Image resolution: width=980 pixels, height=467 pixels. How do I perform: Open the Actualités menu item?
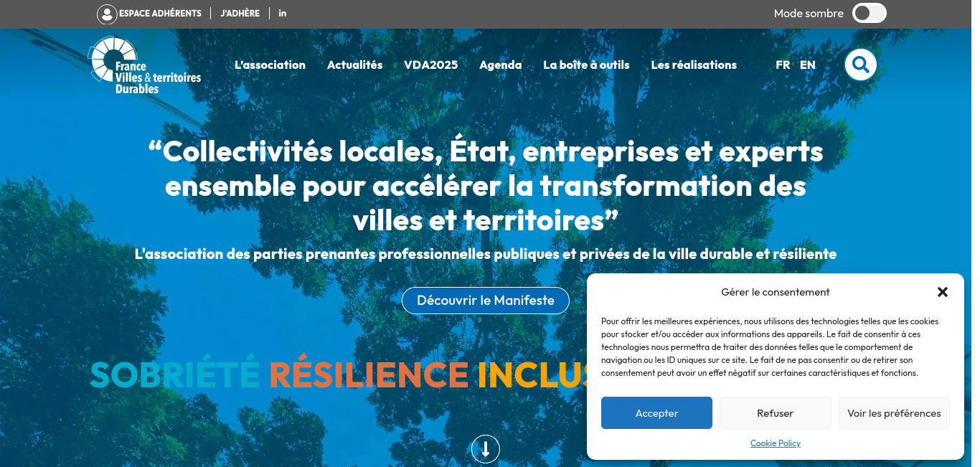coord(354,65)
